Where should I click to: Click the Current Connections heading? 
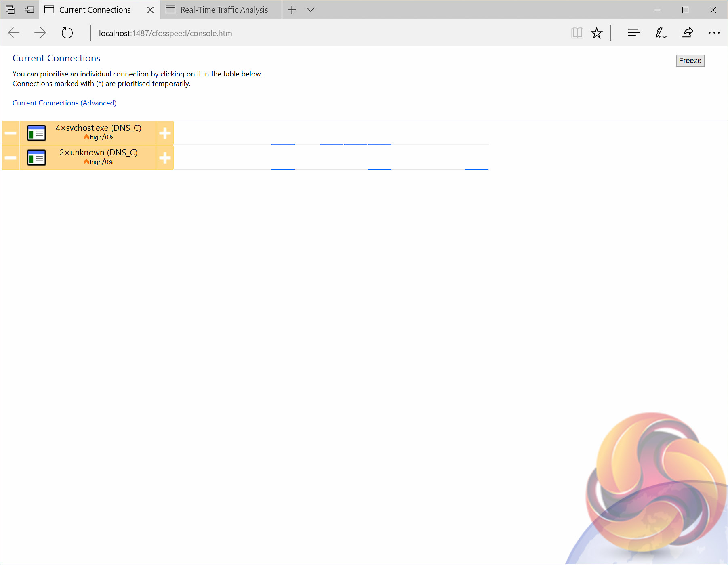coord(57,58)
